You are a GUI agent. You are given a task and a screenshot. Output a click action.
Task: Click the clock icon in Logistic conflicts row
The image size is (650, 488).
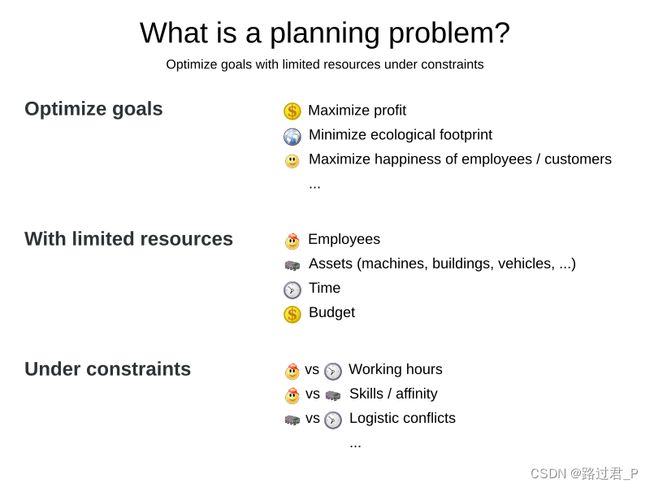coord(333,420)
